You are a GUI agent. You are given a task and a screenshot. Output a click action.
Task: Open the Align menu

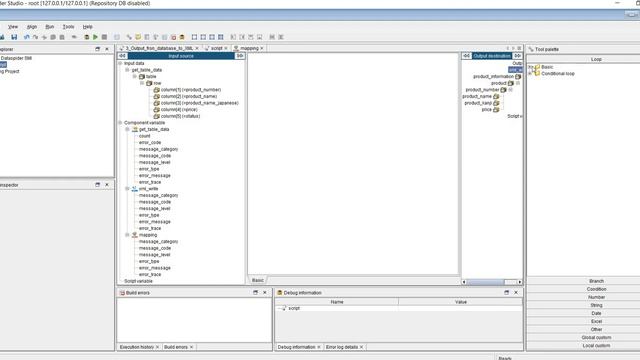[32, 27]
